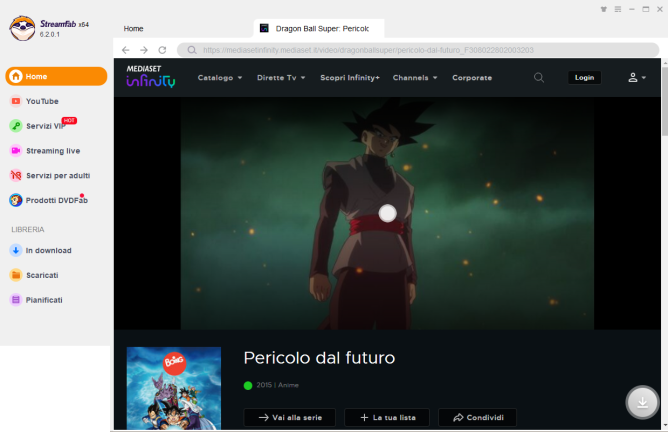Viewport: 668px width, 432px height.
Task: Open the StreamFab hamburger menu icon
Action: coord(618,9)
